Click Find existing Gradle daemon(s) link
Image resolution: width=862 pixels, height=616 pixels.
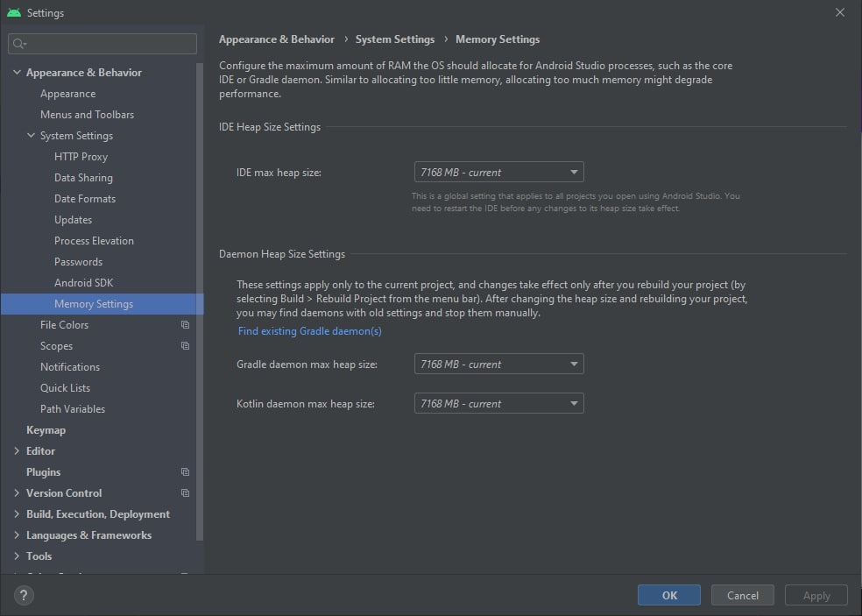[x=309, y=331]
